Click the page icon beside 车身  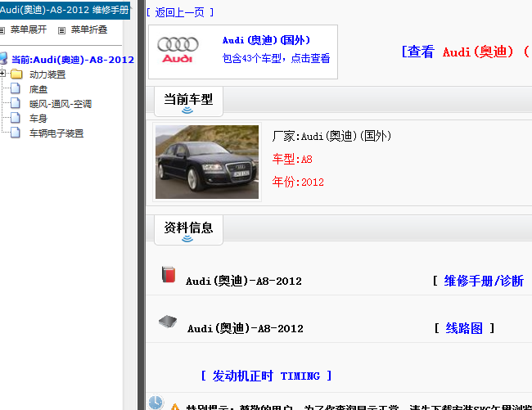[x=16, y=117]
